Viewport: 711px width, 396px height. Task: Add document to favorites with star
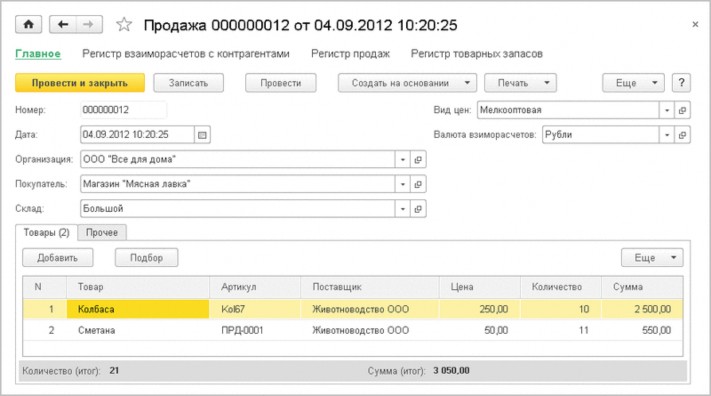pyautogui.click(x=124, y=24)
